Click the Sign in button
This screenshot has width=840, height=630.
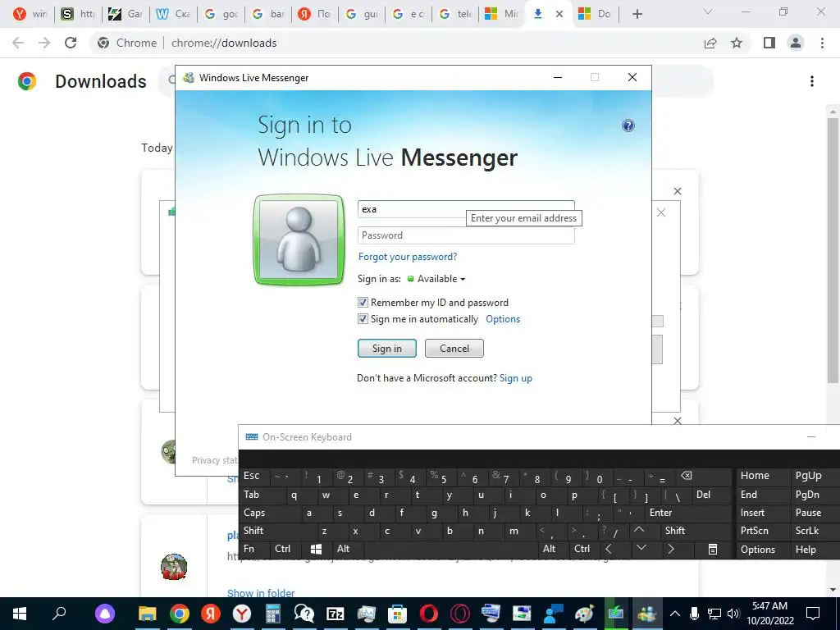pos(387,348)
